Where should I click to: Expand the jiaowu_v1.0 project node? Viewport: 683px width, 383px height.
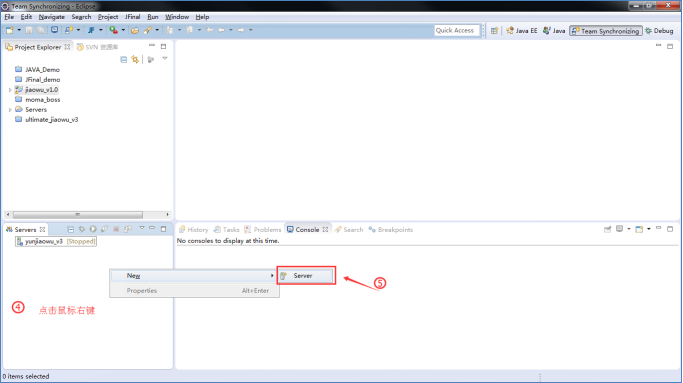[10, 90]
